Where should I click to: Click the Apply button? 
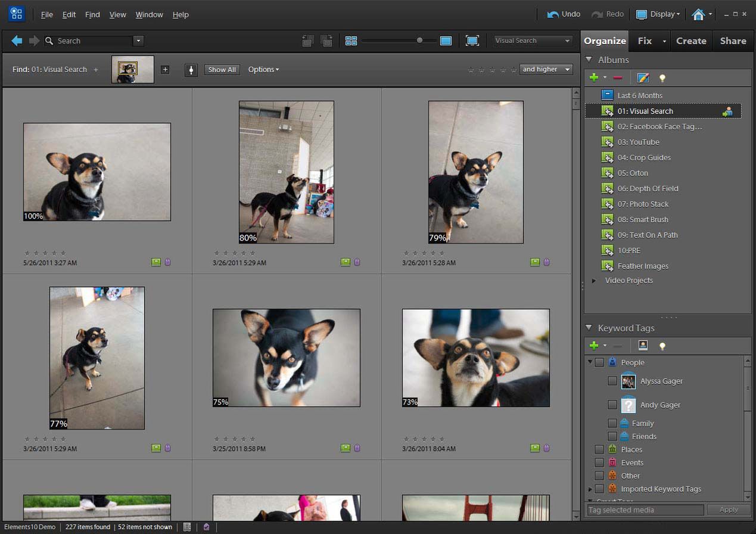tap(729, 510)
